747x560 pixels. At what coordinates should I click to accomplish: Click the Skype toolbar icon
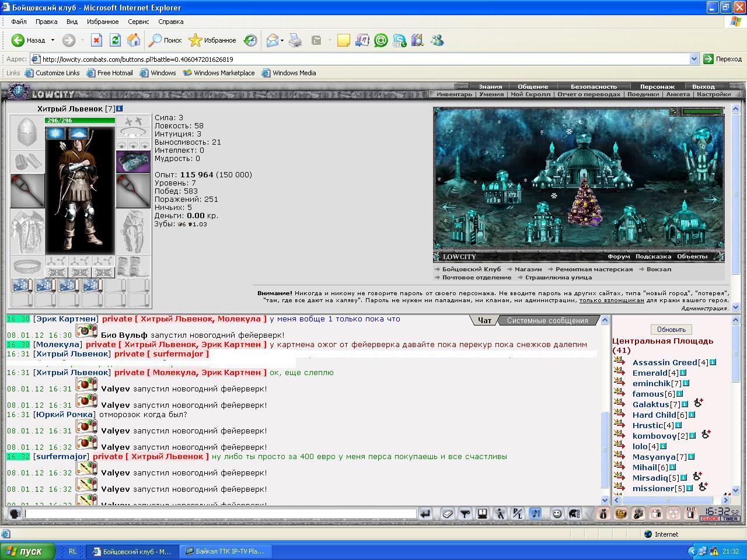coord(399,40)
